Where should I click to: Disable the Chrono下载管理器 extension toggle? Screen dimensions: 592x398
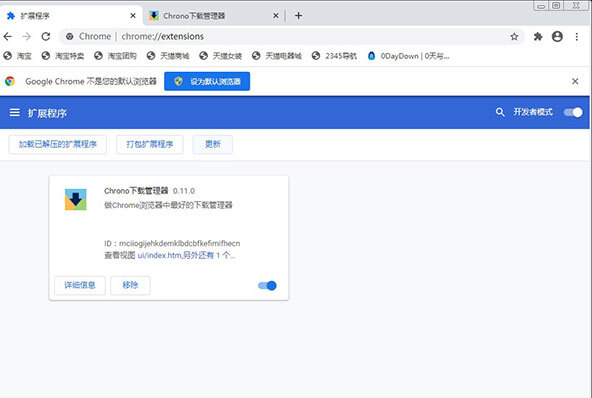[267, 285]
